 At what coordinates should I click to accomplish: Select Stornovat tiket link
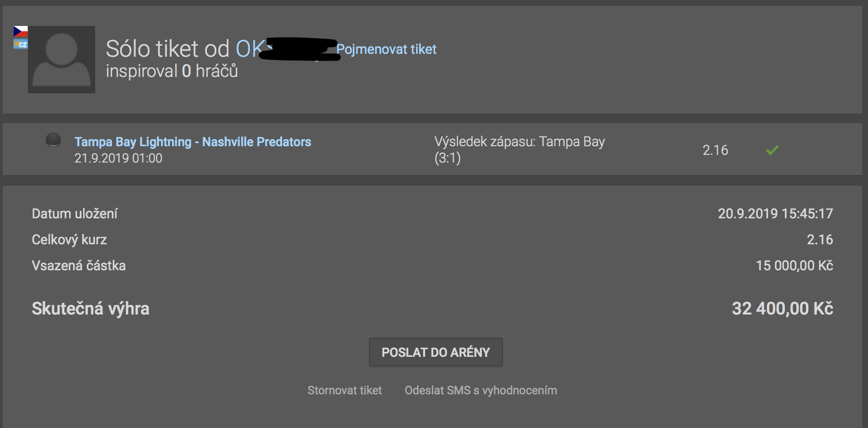(x=345, y=390)
